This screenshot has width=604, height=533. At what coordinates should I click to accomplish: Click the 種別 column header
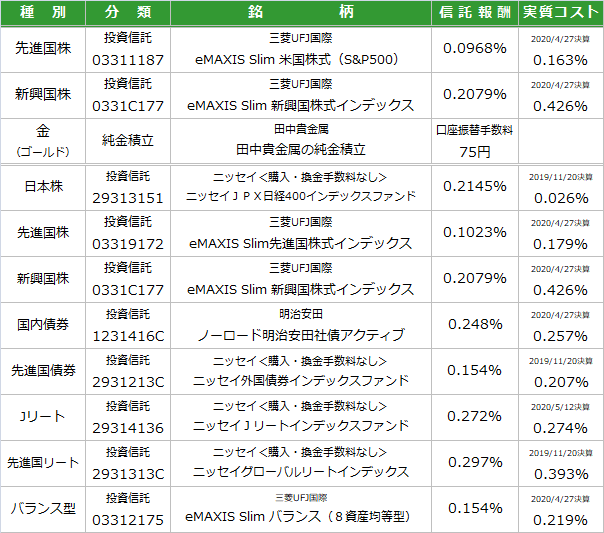[44, 13]
